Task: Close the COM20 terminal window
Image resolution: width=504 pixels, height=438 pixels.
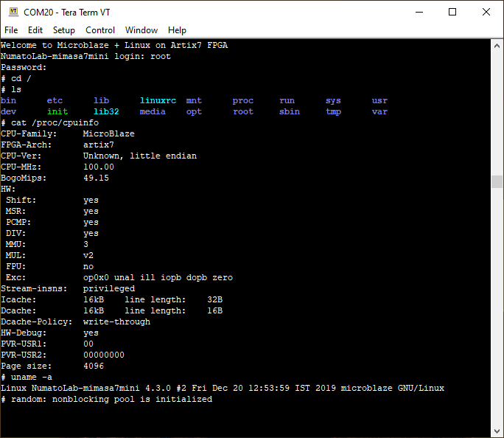Action: point(486,13)
